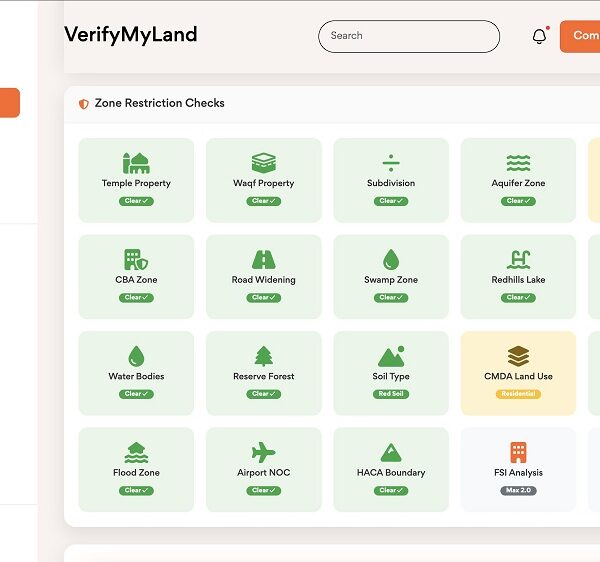Image resolution: width=600 pixels, height=562 pixels.
Task: Click Clear badge under HACA Boundary
Action: [x=391, y=490]
